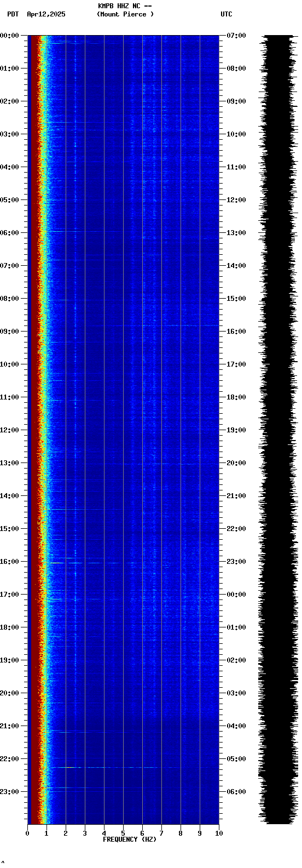This screenshot has height=868, width=302.
Task: Click the 8 Hz frequency tick label
Action: [181, 833]
